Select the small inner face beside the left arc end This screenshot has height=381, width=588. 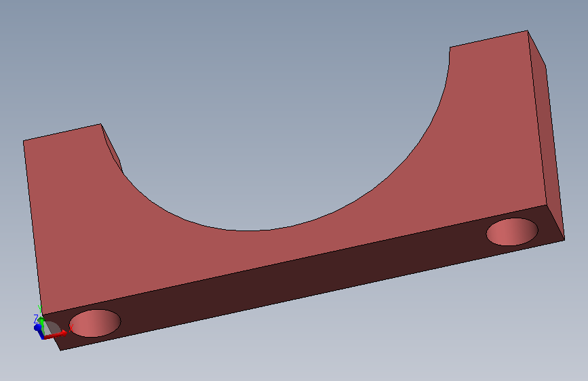coord(113,150)
